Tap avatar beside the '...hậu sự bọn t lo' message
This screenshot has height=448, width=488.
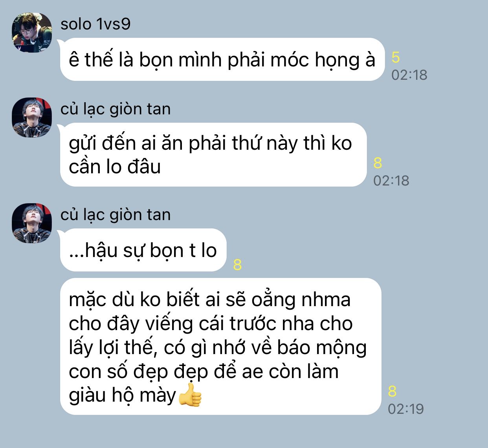coord(32,223)
